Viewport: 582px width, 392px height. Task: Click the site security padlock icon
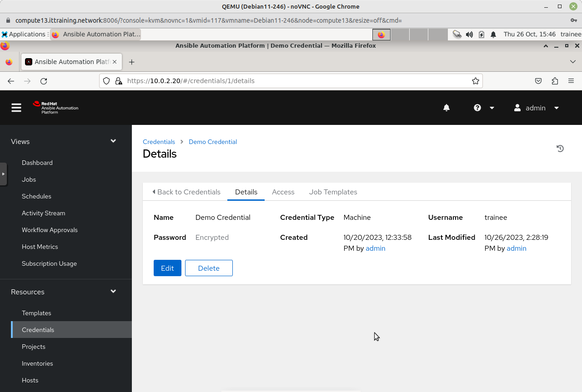(x=119, y=81)
